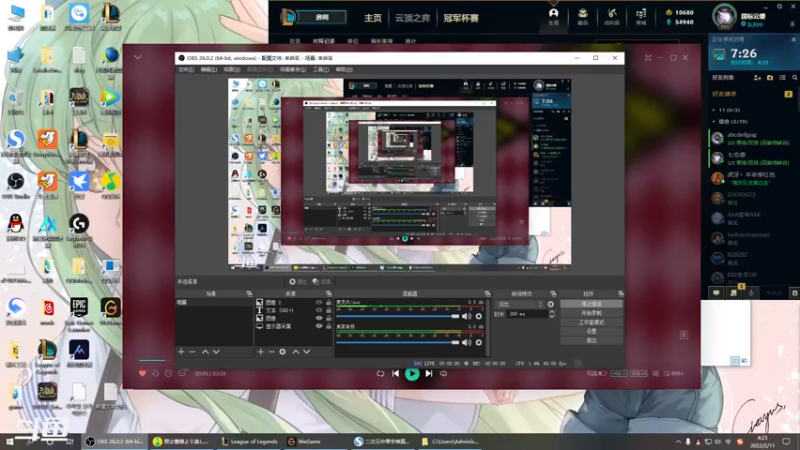Screen dimensions: 800x450
Task: Toggle visibility of source 图像 2
Action: (319, 303)
